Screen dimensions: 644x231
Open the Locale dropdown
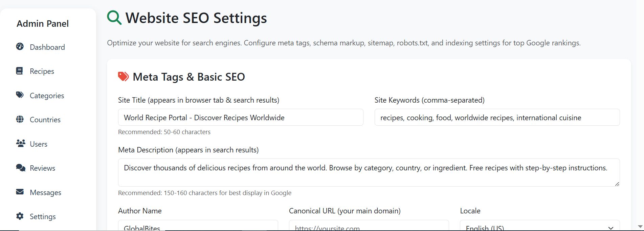point(539,227)
